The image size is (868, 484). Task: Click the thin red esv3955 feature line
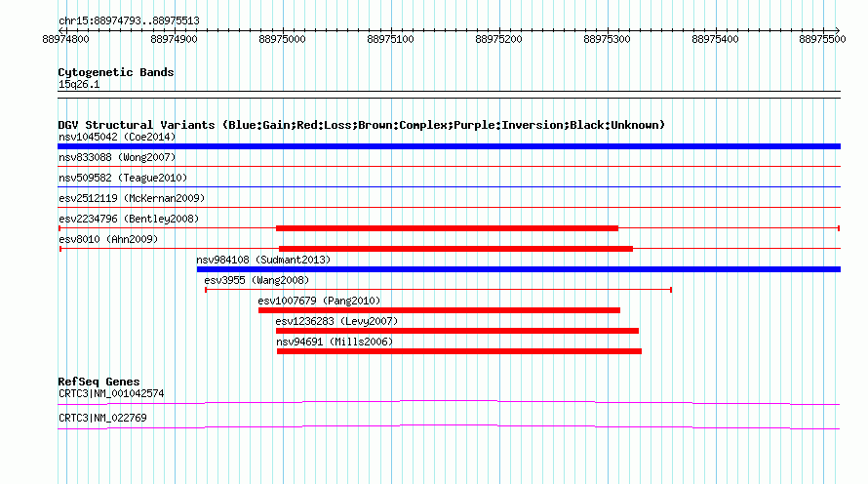point(439,290)
